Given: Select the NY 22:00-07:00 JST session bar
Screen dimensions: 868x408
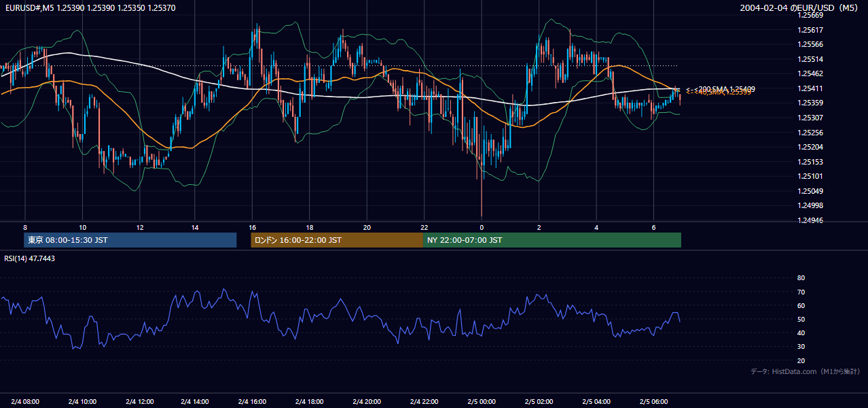Looking at the screenshot, I should [x=552, y=240].
